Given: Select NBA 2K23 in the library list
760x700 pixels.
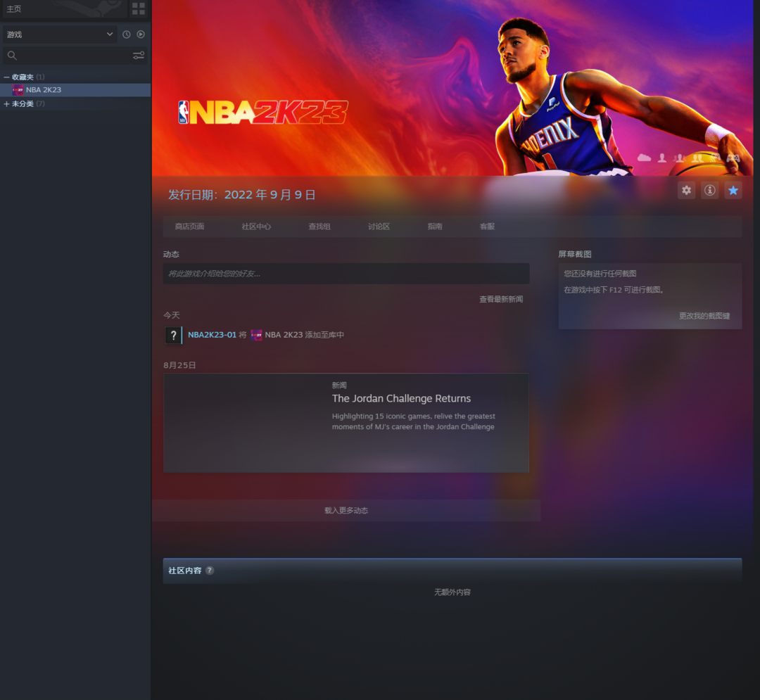Looking at the screenshot, I should [44, 90].
